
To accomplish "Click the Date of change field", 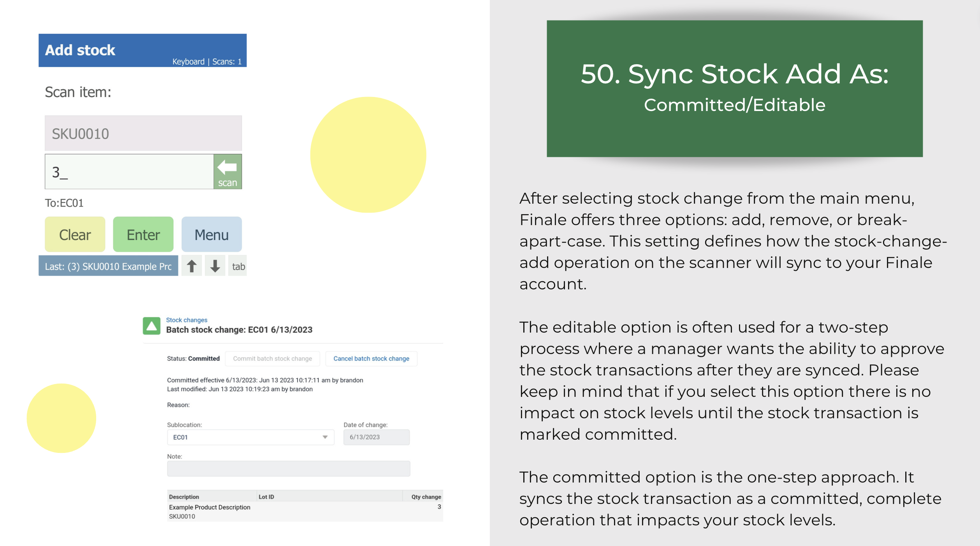I will tap(376, 437).
